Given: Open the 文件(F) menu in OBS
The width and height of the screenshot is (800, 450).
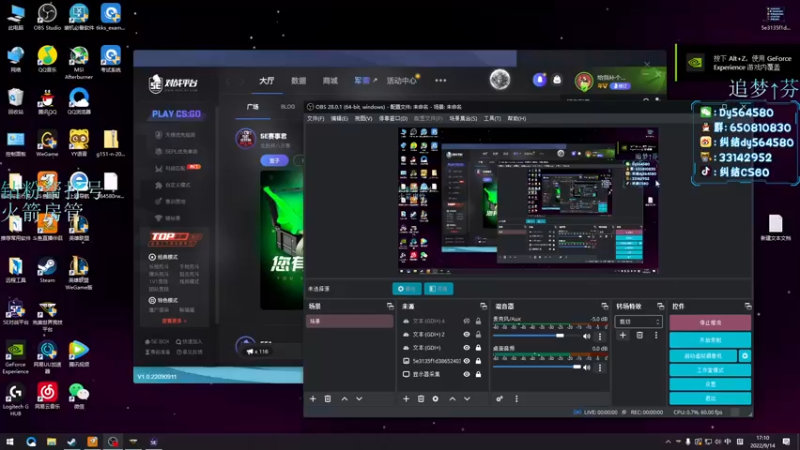Looking at the screenshot, I should click(315, 118).
